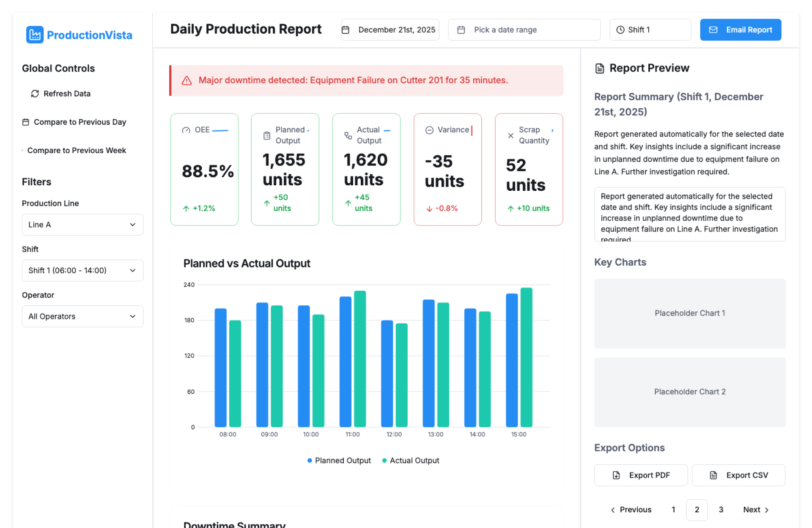Click the Pick a date range field
Viewport: 812px width, 528px height.
pyautogui.click(x=524, y=30)
